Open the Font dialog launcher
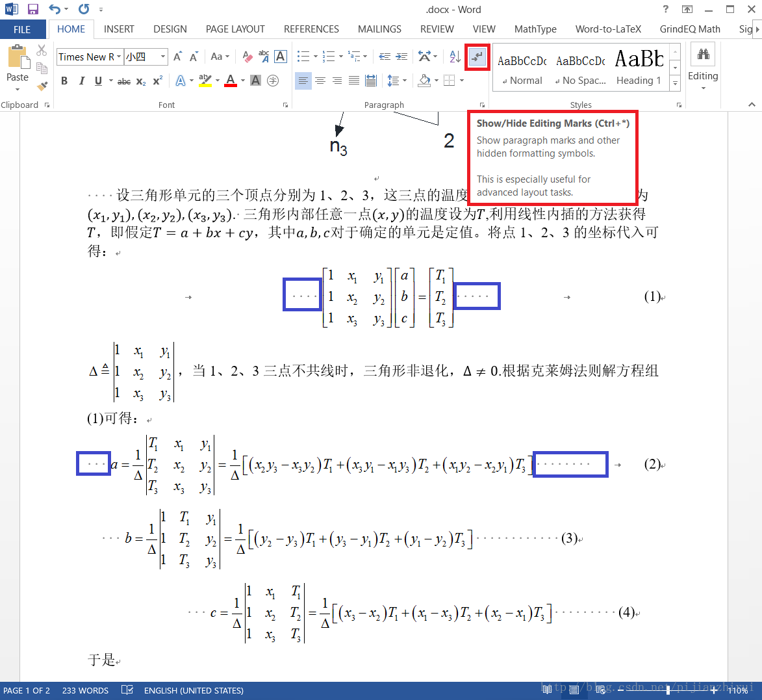The height and width of the screenshot is (700, 762). [x=285, y=105]
